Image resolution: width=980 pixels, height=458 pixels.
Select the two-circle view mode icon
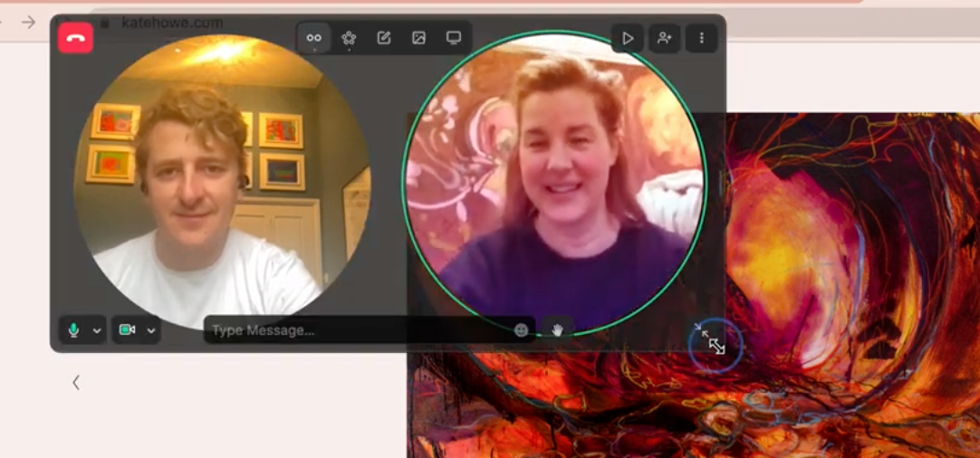point(314,38)
